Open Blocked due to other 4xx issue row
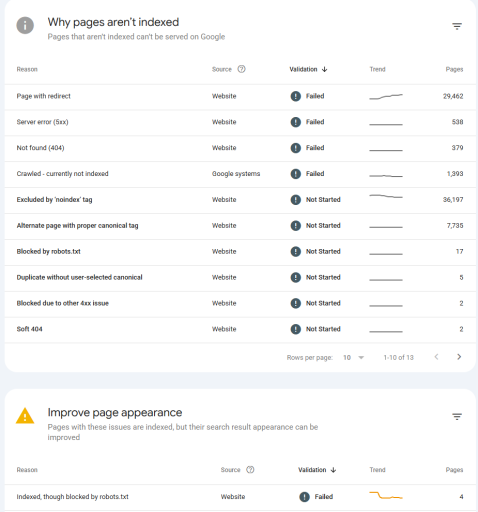478x512 pixels. 240,304
